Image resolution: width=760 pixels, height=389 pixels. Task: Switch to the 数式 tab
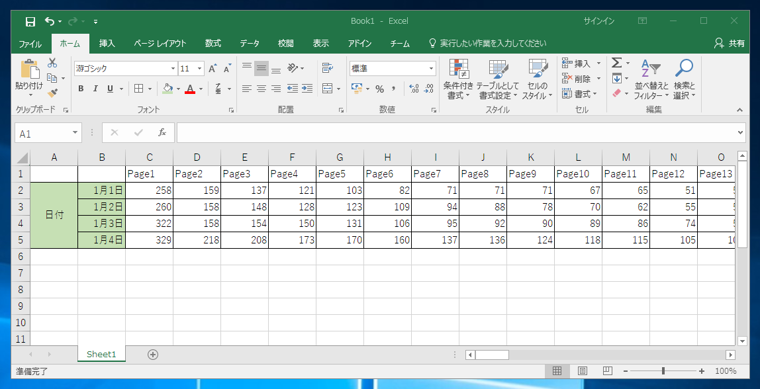pyautogui.click(x=213, y=44)
